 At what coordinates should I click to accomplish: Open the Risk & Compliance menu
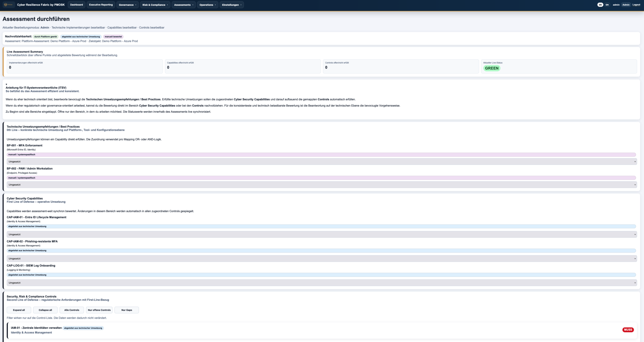155,5
